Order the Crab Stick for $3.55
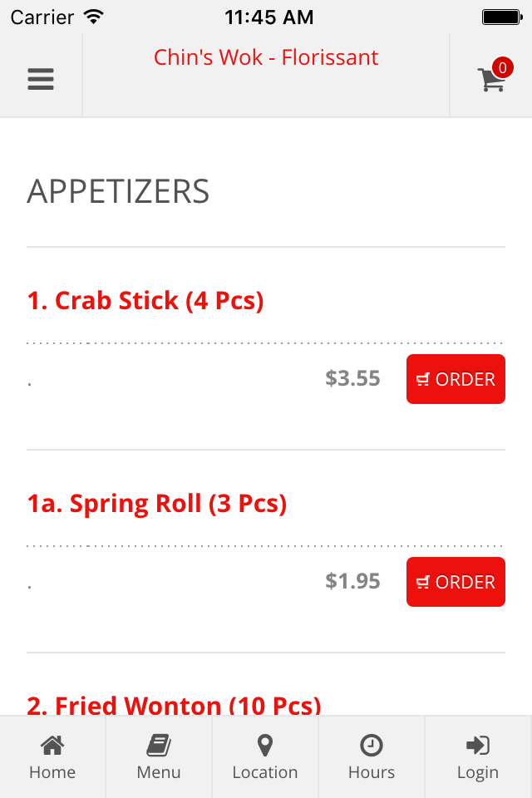This screenshot has height=798, width=532. tap(456, 379)
